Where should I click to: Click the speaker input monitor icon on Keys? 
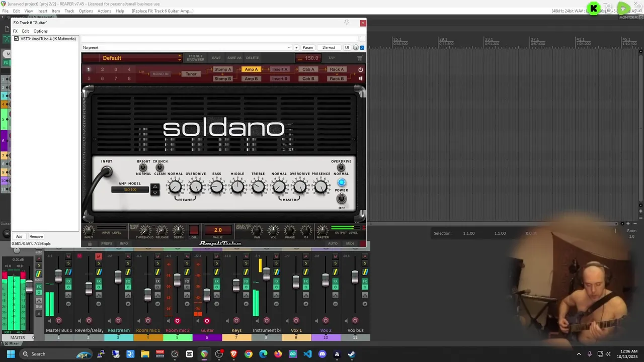pyautogui.click(x=227, y=321)
